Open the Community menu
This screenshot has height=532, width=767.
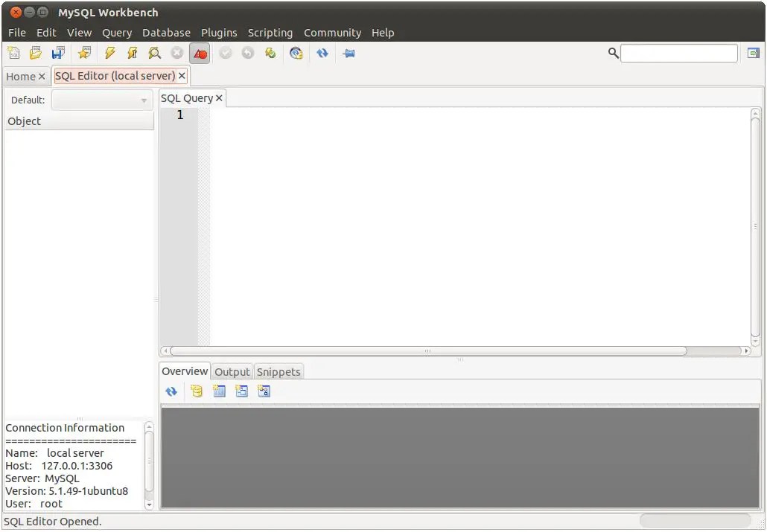333,33
